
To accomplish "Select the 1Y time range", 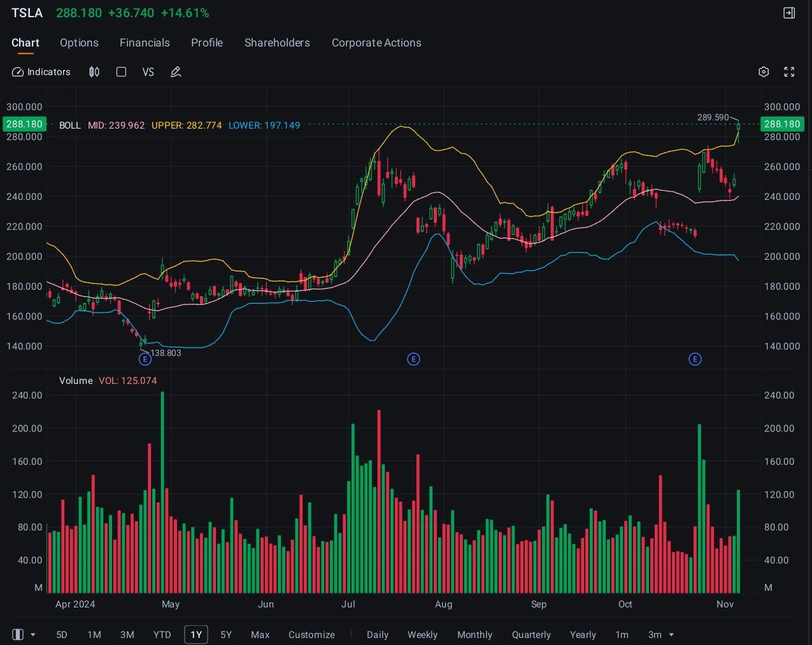I will [196, 635].
